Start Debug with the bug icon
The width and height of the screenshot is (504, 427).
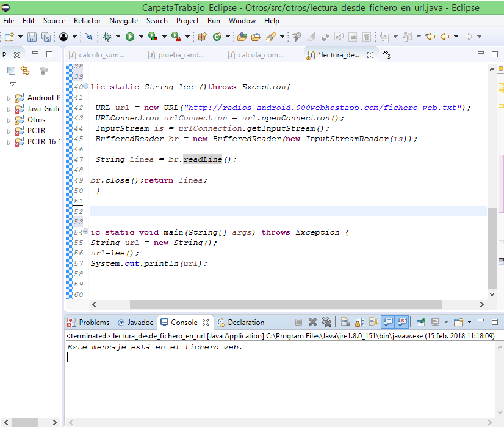[107, 37]
